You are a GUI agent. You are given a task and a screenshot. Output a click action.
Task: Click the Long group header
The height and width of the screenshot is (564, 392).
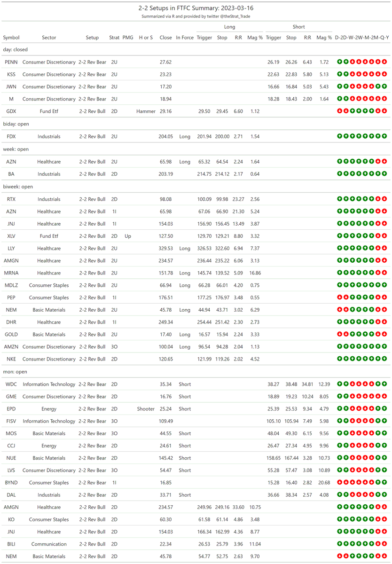pos(230,27)
